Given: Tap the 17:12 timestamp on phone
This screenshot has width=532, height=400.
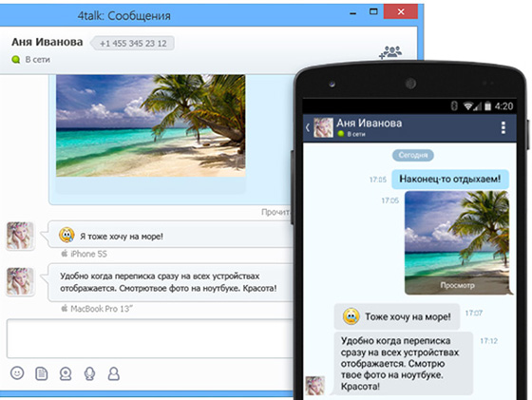Looking at the screenshot, I should tap(489, 341).
